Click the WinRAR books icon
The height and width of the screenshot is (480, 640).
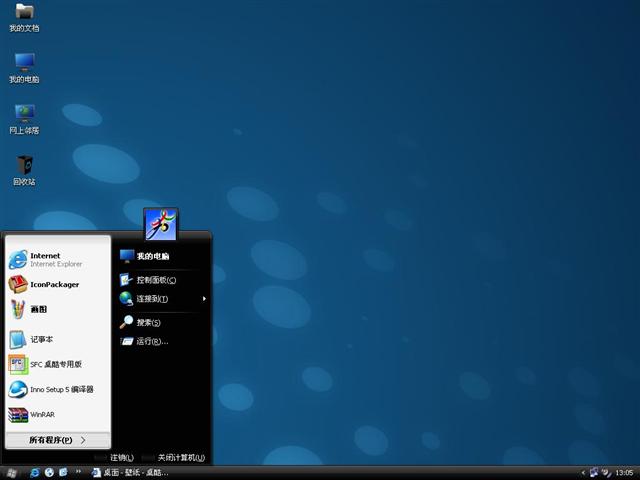(x=18, y=415)
